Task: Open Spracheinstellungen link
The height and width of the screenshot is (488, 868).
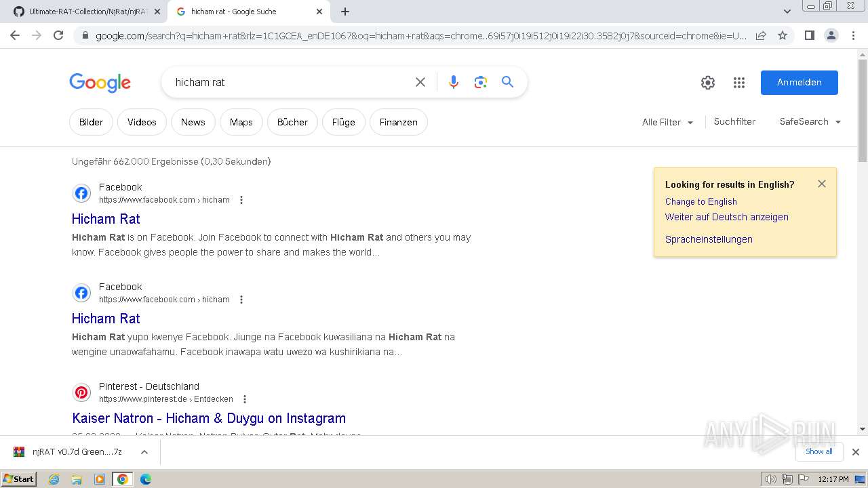Action: pyautogui.click(x=709, y=239)
